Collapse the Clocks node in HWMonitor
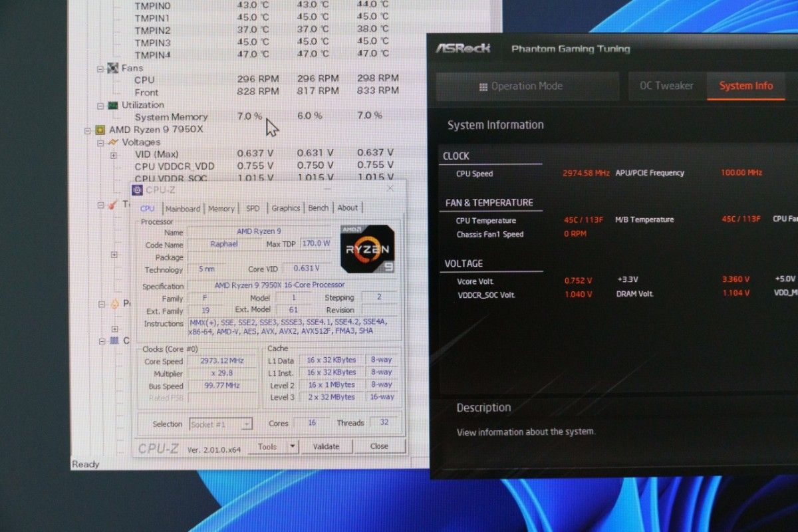The height and width of the screenshot is (532, 798). point(101,340)
